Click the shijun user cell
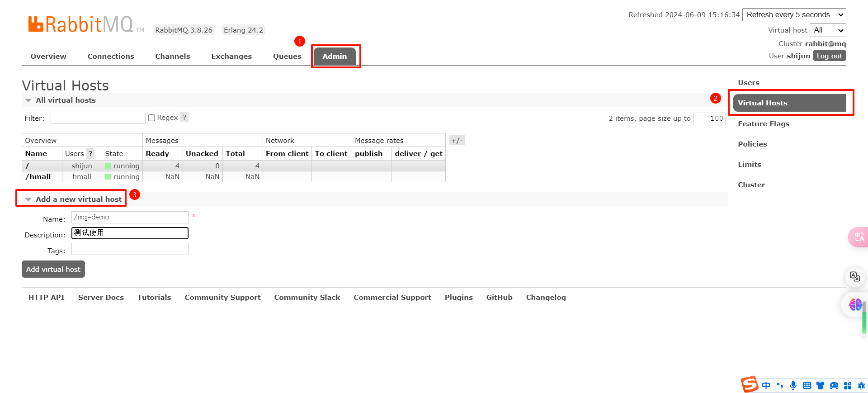The width and height of the screenshot is (868, 393). [82, 166]
